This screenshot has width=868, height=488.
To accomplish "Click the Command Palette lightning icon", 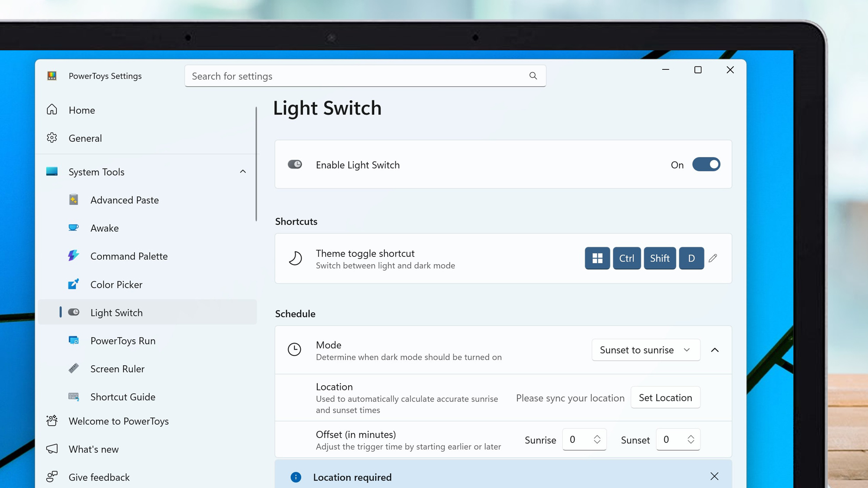I will click(x=73, y=256).
